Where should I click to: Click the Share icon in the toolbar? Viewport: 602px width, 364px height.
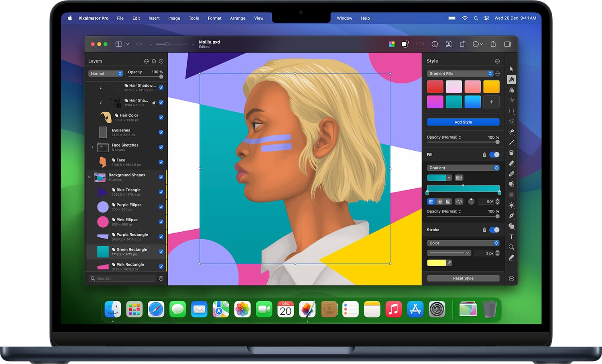[x=493, y=44]
